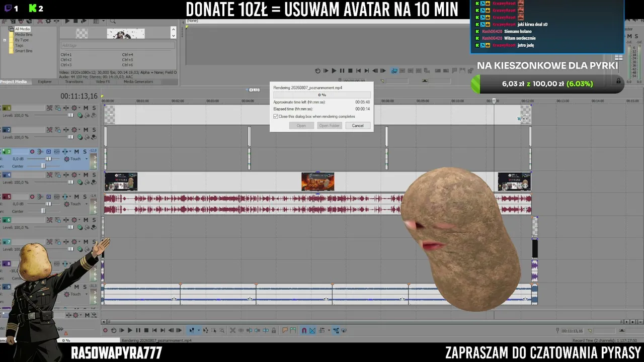Expand the By Type tree node
The width and height of the screenshot is (644, 362).
pyautogui.click(x=5, y=40)
